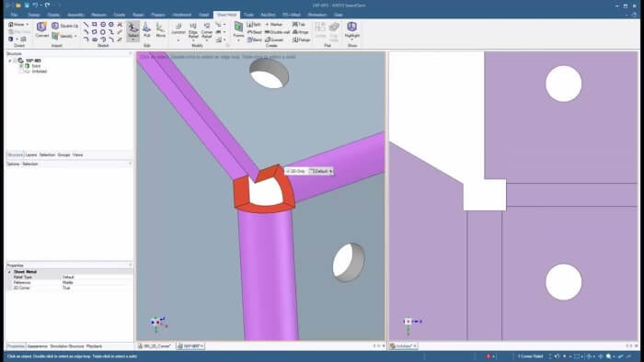Open the Forms dropdown arrow

pos(238,40)
